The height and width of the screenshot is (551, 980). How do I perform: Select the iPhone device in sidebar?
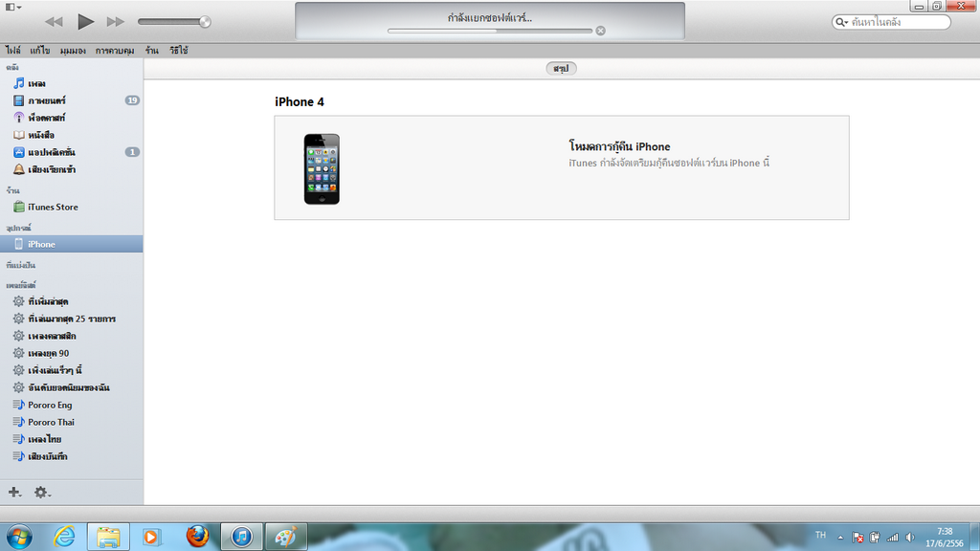pos(71,244)
